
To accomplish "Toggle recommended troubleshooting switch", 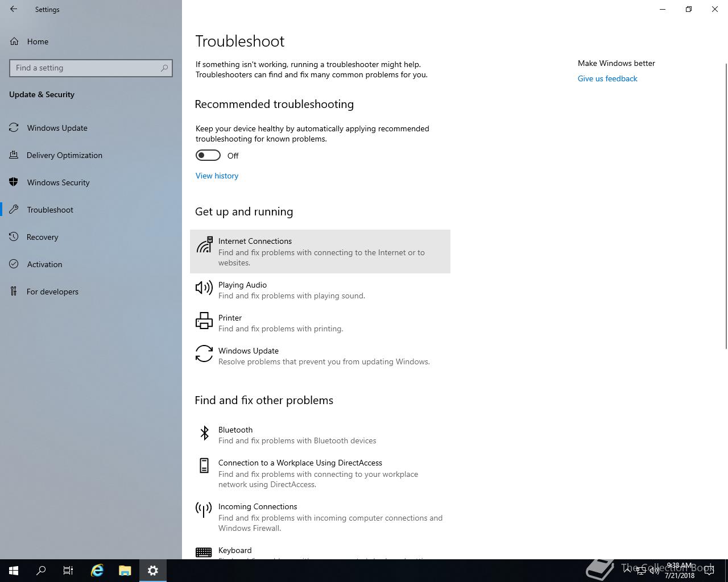I will [x=208, y=155].
